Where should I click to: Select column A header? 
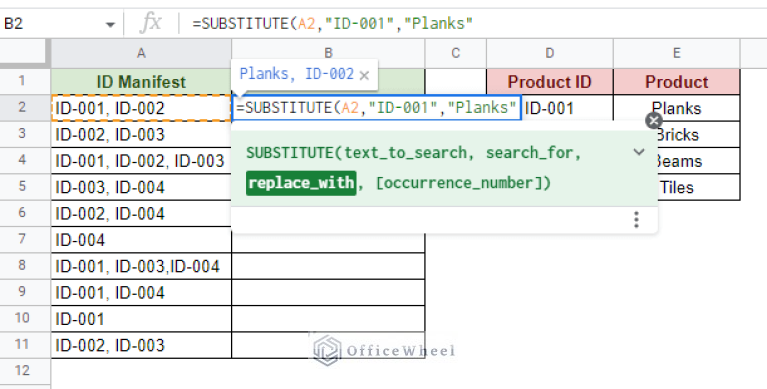pyautogui.click(x=141, y=53)
